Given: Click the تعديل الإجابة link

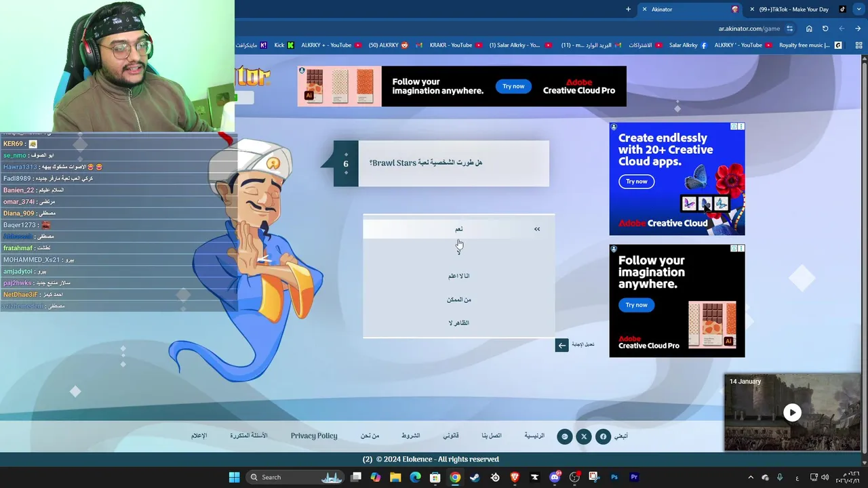Looking at the screenshot, I should (583, 344).
